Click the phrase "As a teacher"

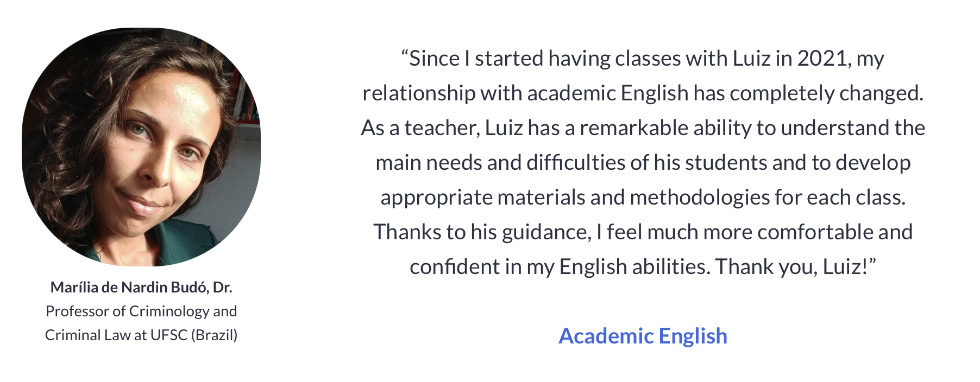tap(419, 128)
